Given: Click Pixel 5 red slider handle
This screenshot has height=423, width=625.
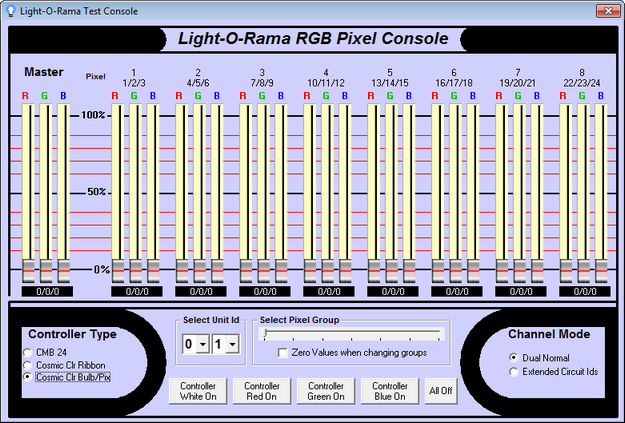Looking at the screenshot, I should pyautogui.click(x=374, y=271).
